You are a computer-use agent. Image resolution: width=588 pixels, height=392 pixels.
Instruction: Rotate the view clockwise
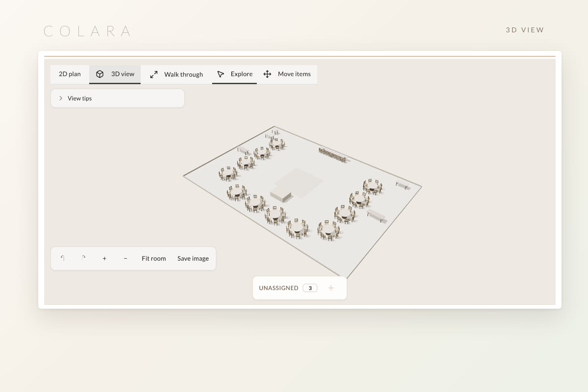[x=84, y=258]
